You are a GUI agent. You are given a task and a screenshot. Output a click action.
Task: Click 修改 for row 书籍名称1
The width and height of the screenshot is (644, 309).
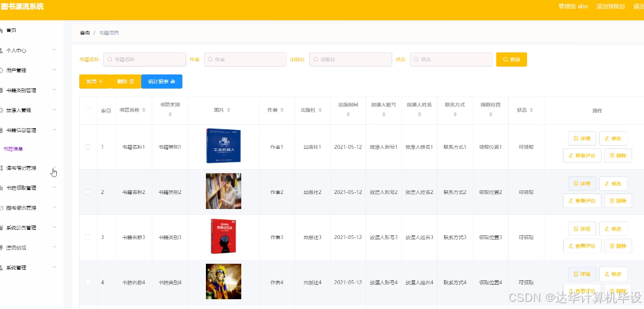613,138
